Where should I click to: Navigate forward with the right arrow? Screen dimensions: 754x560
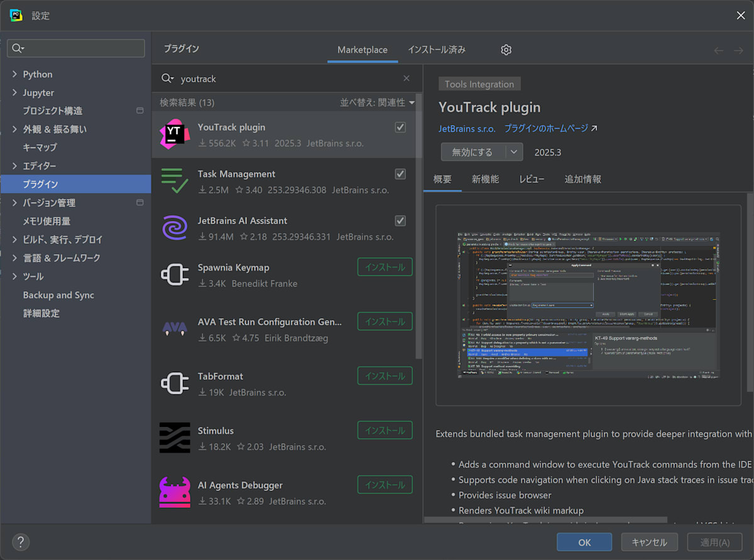(x=738, y=50)
